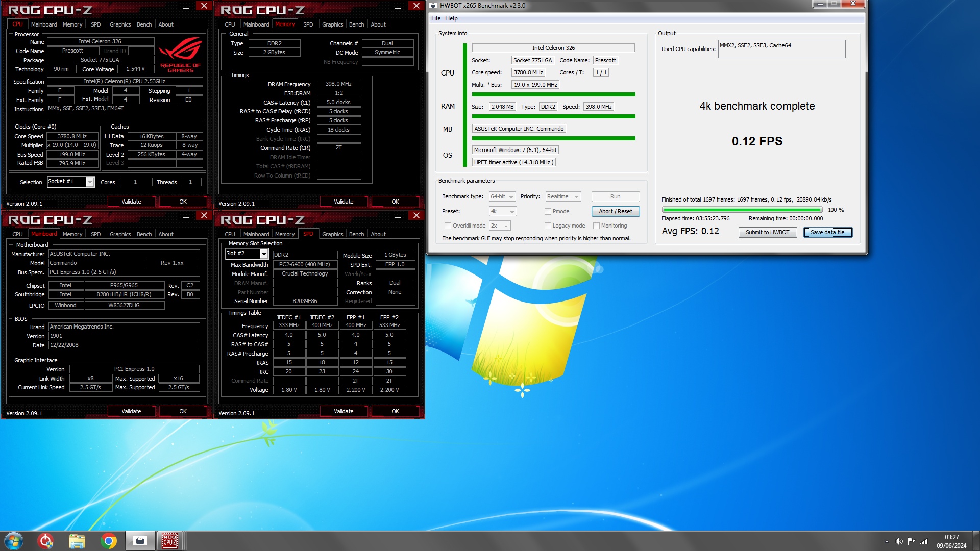Switch to CPU tab in SPD window
Image resolution: width=980 pixels, height=551 pixels.
tap(230, 234)
